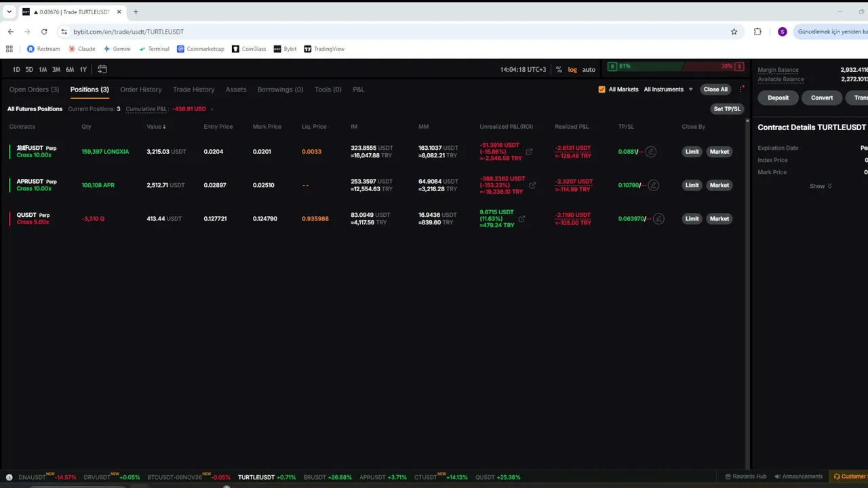Viewport: 868px width, 488px height.
Task: Reload the Bybit page
Action: tap(44, 32)
